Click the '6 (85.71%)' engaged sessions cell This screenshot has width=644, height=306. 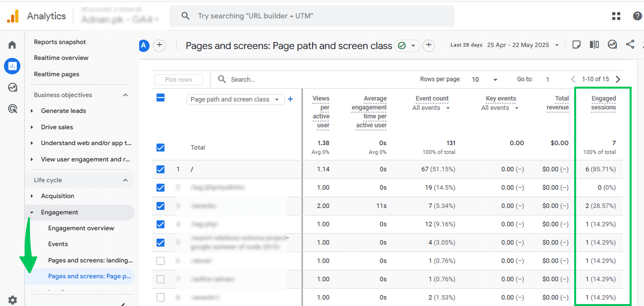(600, 169)
